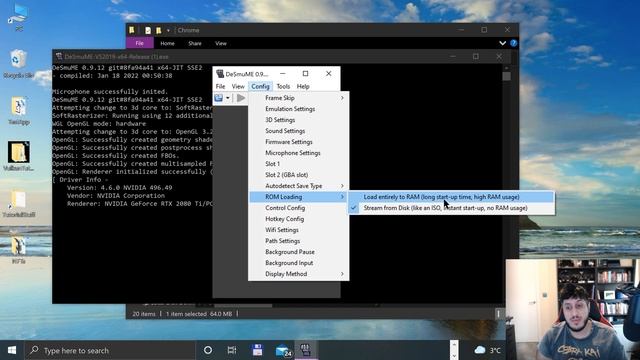
Task: Open Firmware Settings entry
Action: (x=298, y=142)
